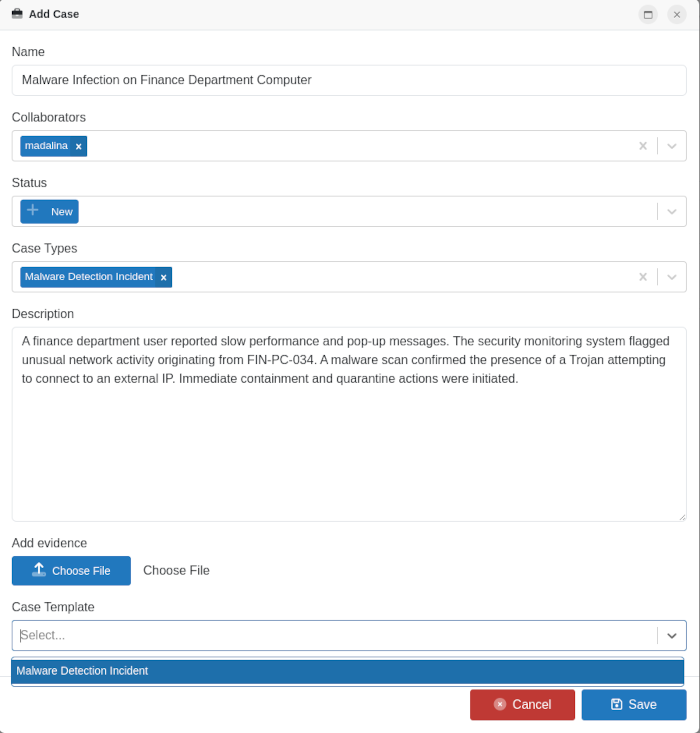Image resolution: width=700 pixels, height=733 pixels.
Task: Remove Malware Detection Incident case type tag
Action: click(163, 277)
